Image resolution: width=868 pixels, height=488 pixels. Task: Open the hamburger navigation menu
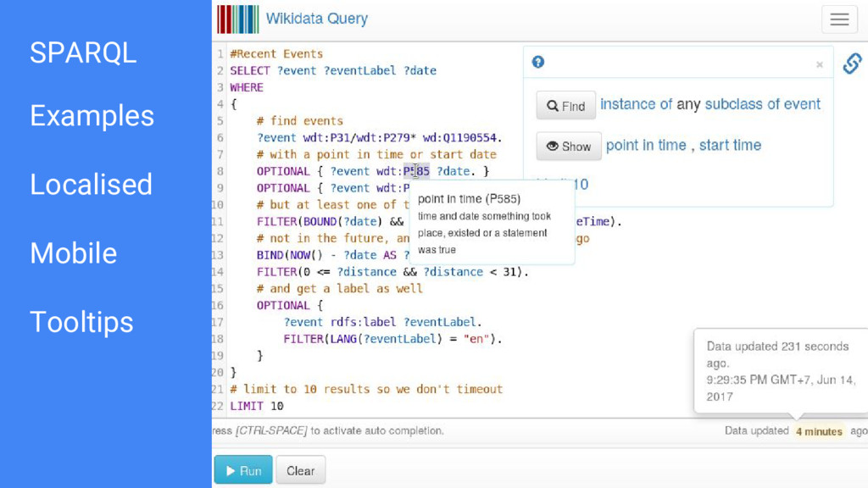[x=839, y=19]
